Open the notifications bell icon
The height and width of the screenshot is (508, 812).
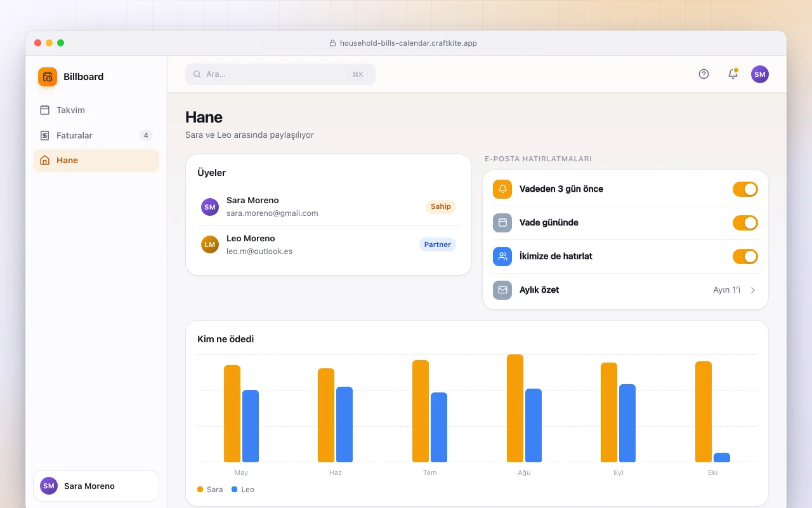[733, 74]
